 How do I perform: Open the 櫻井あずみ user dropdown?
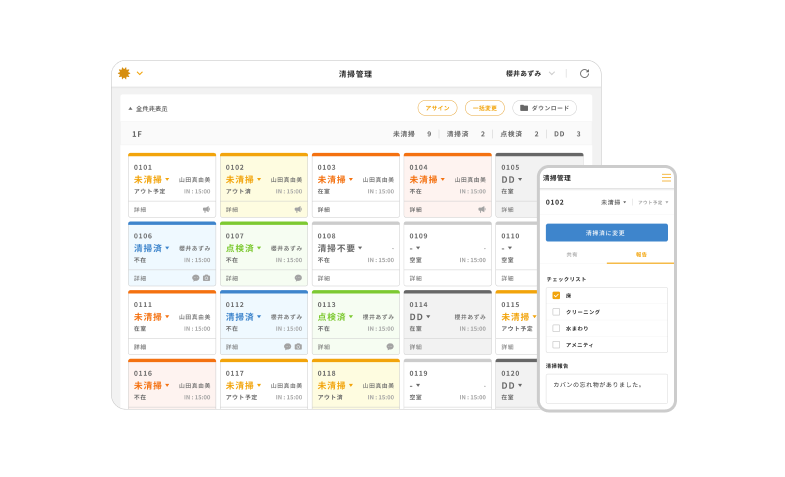[x=530, y=73]
